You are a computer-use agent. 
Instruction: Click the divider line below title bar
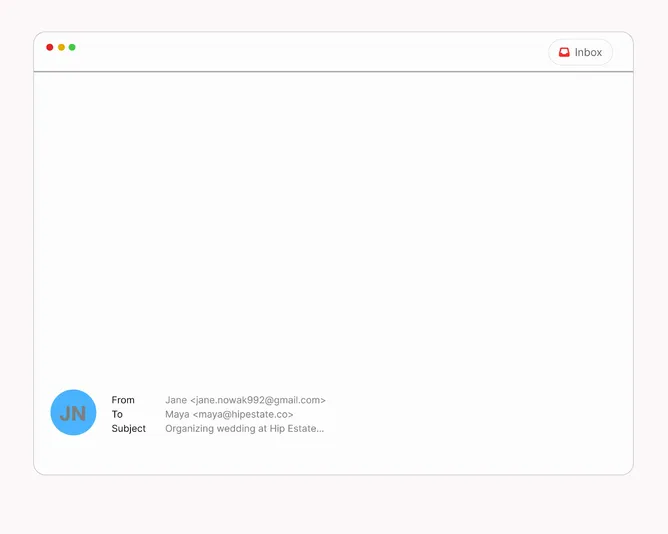tap(333, 72)
